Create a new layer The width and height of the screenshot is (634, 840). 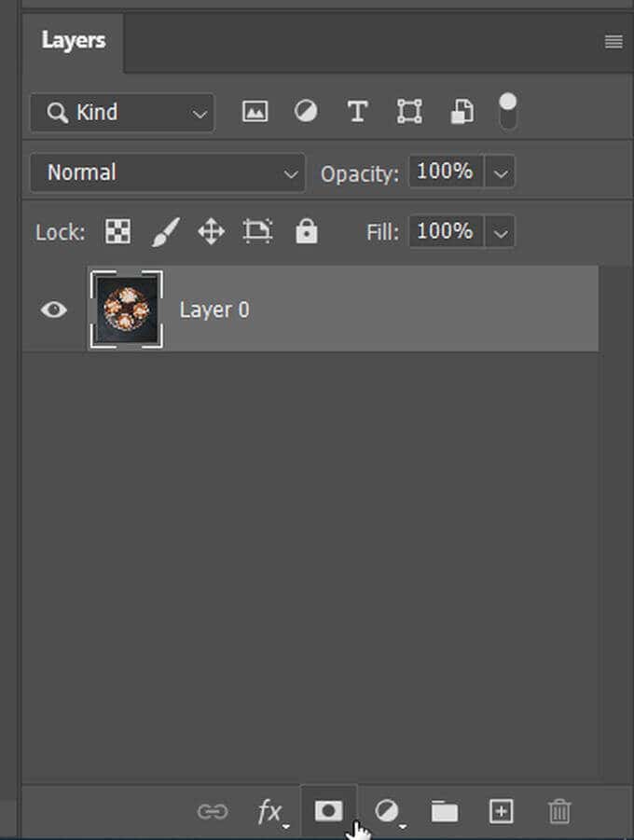tap(501, 812)
